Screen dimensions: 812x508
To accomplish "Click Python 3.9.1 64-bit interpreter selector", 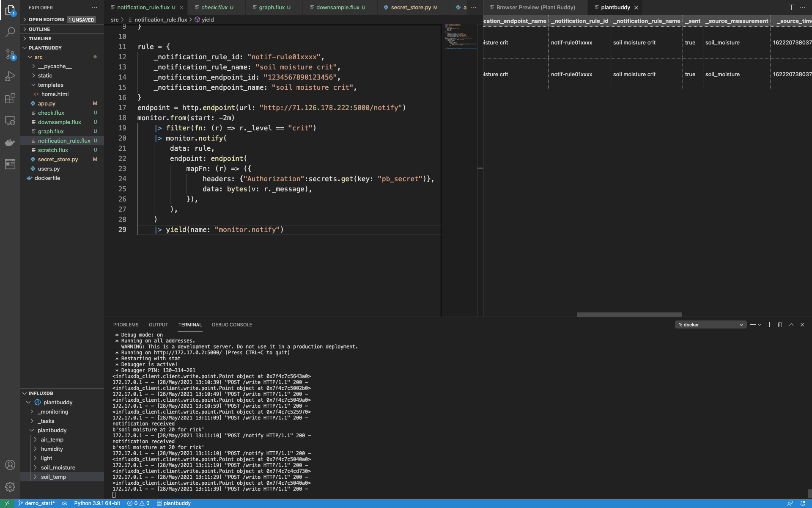I will click(x=97, y=503).
